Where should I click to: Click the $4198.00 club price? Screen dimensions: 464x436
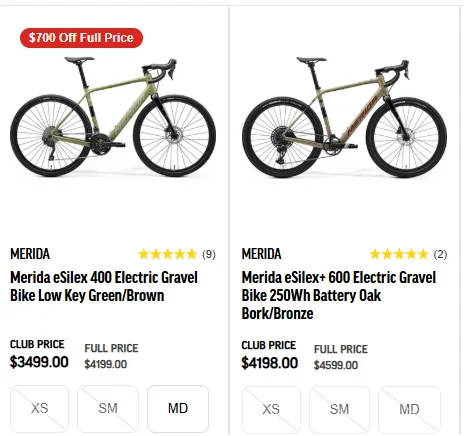(270, 363)
